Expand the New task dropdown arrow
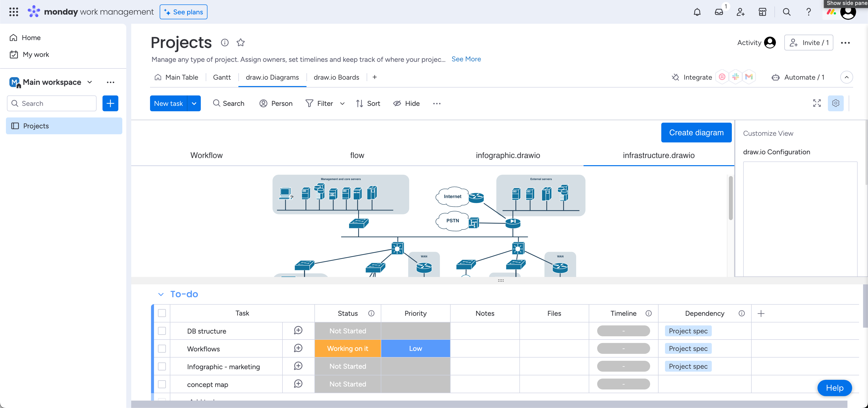The image size is (868, 408). [194, 103]
